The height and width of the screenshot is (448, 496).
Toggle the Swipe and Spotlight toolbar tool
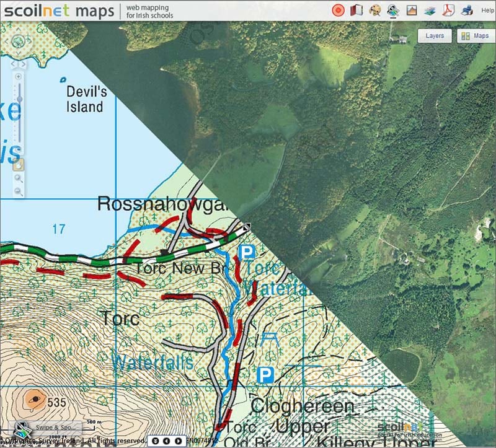393,11
